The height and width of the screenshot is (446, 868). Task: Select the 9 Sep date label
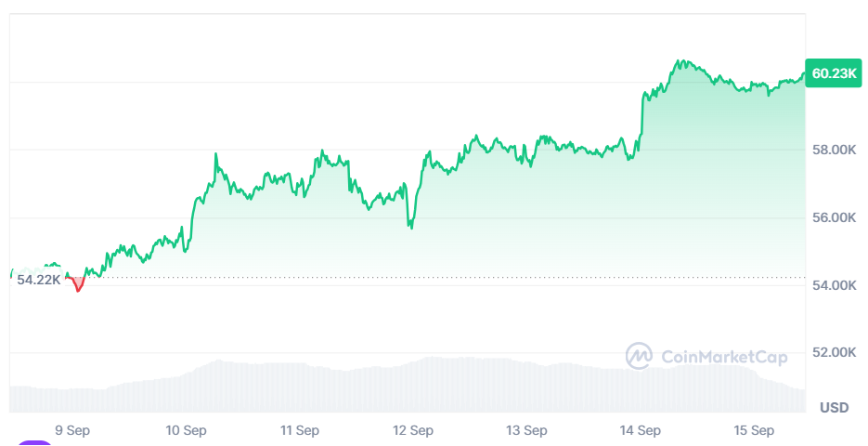point(72,430)
